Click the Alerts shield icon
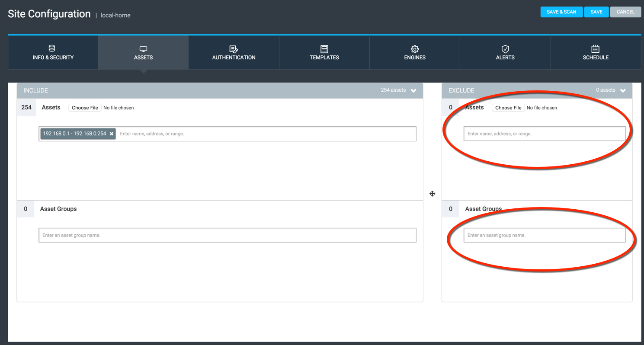 pos(505,49)
